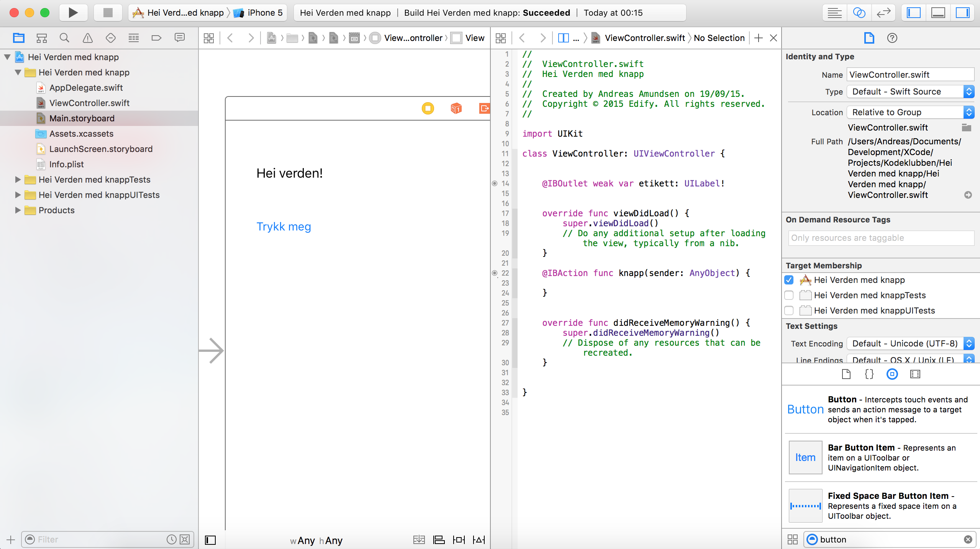Screen dimensions: 980x549
Task: Run the project with the Play button
Action: point(73,13)
